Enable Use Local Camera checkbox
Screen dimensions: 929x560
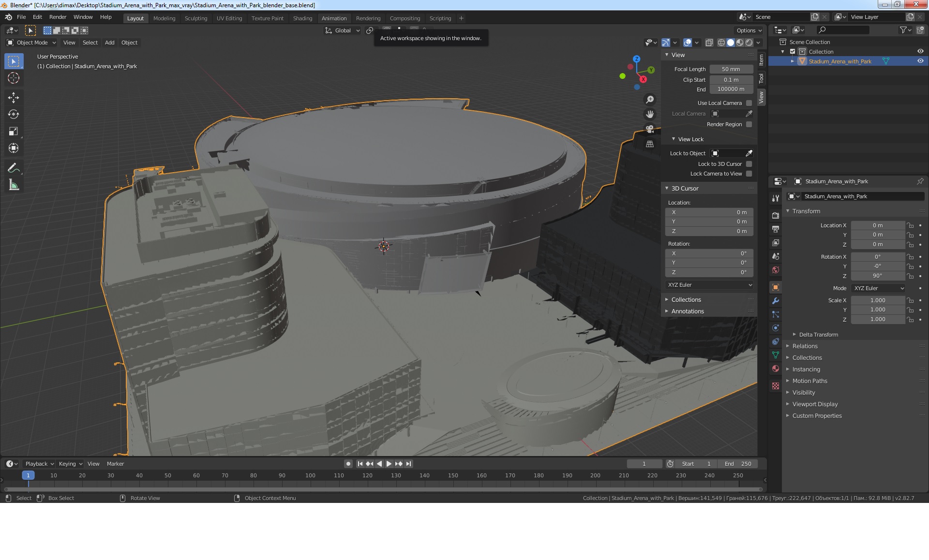point(749,103)
